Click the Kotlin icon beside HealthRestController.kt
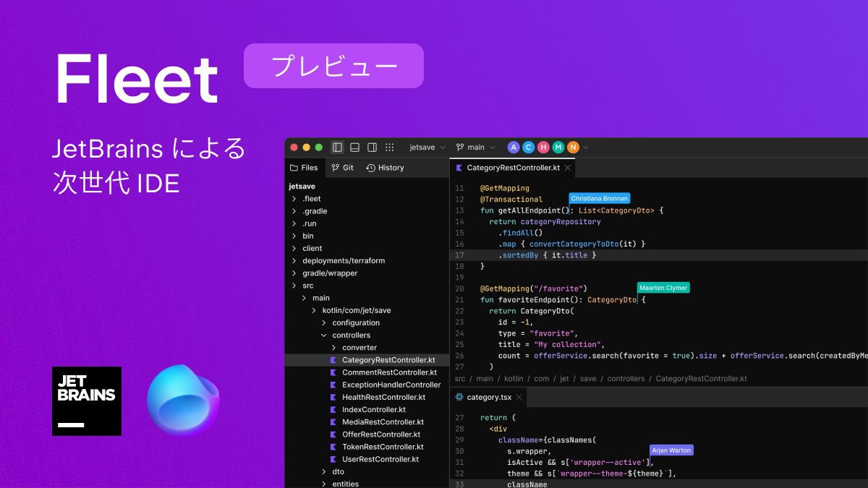Screen dimensions: 868x488 [333, 397]
